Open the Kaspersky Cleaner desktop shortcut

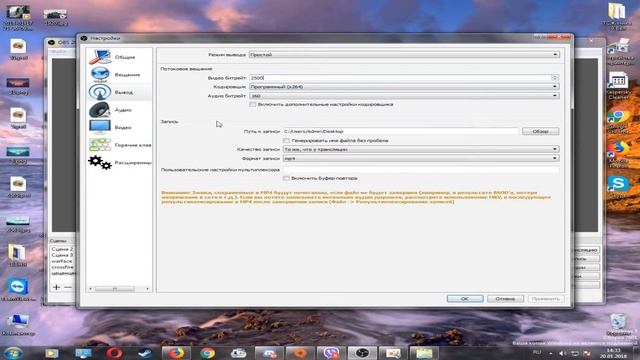coord(618,85)
